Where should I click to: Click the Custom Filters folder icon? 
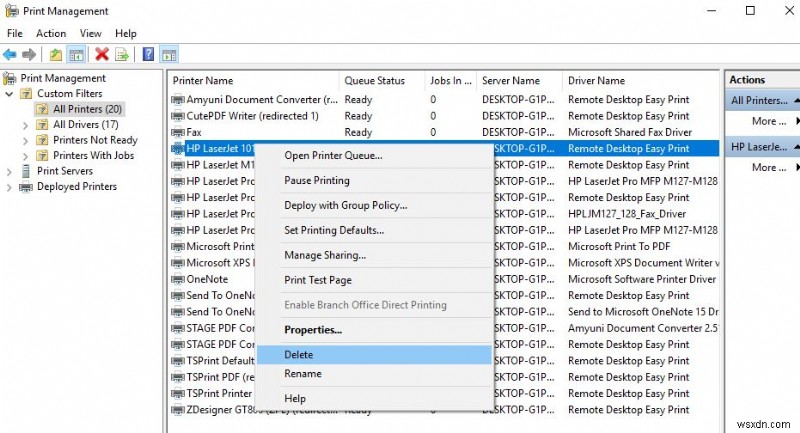tap(26, 94)
